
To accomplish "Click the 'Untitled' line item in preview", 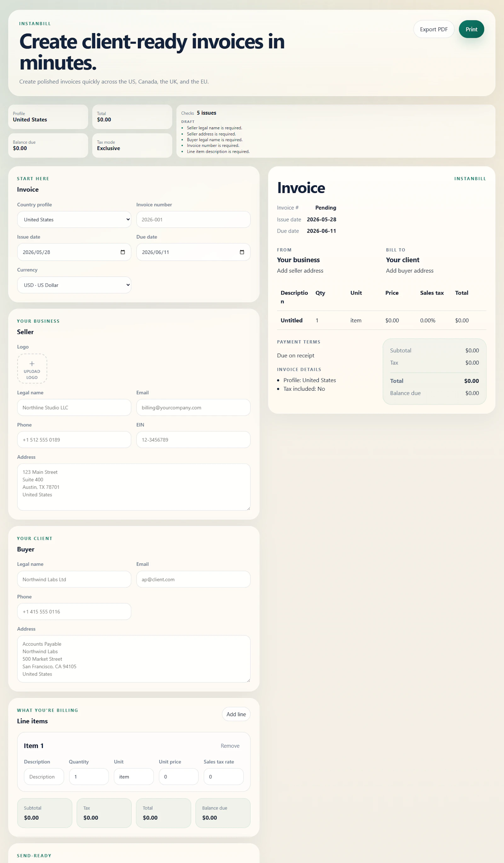I will [291, 320].
